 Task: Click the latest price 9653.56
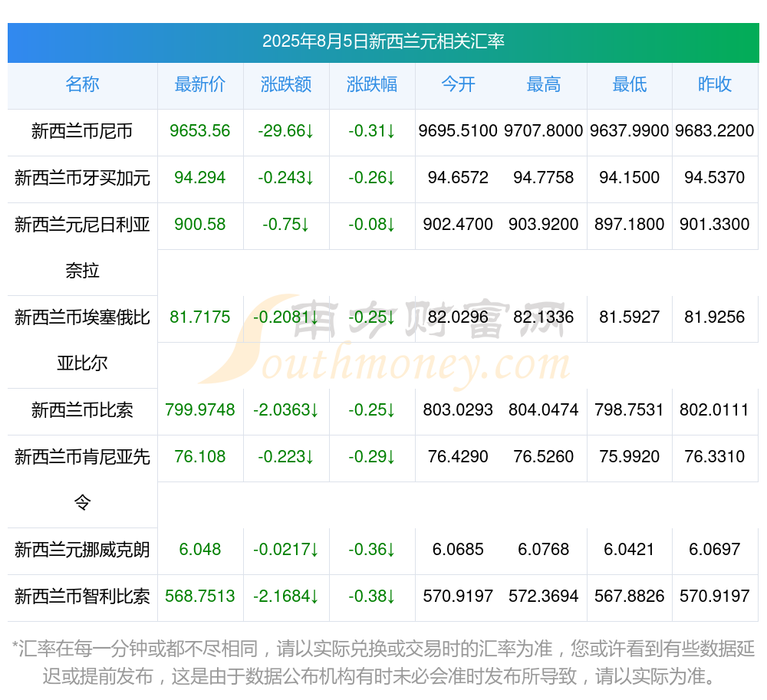click(200, 131)
